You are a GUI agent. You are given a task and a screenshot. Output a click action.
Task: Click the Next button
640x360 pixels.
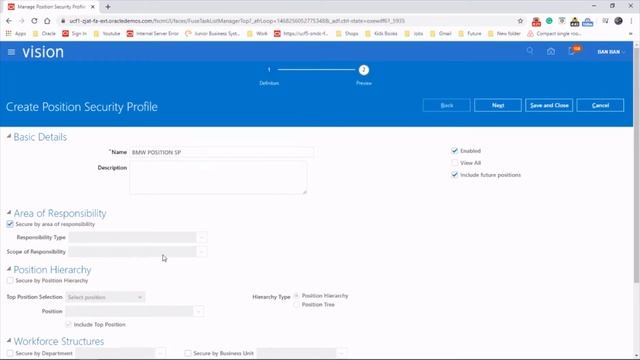(498, 105)
